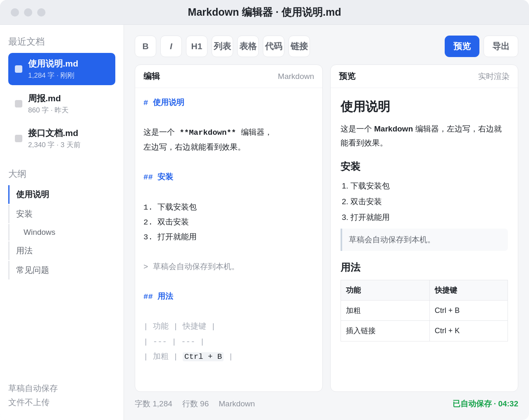The width and height of the screenshot is (529, 420).
Task: Click the '# 使用说明' line in editor
Action: point(164,103)
